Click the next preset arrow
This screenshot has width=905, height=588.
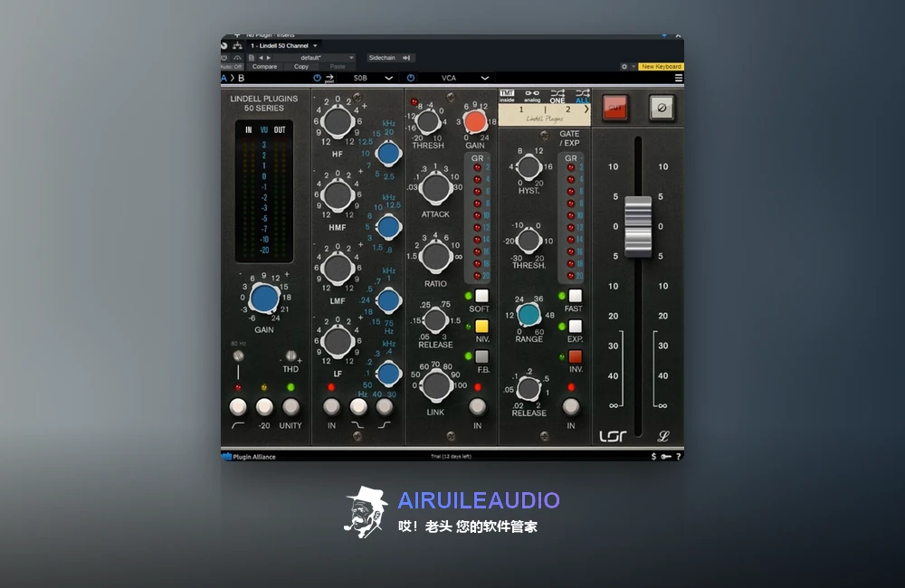pyautogui.click(x=269, y=58)
